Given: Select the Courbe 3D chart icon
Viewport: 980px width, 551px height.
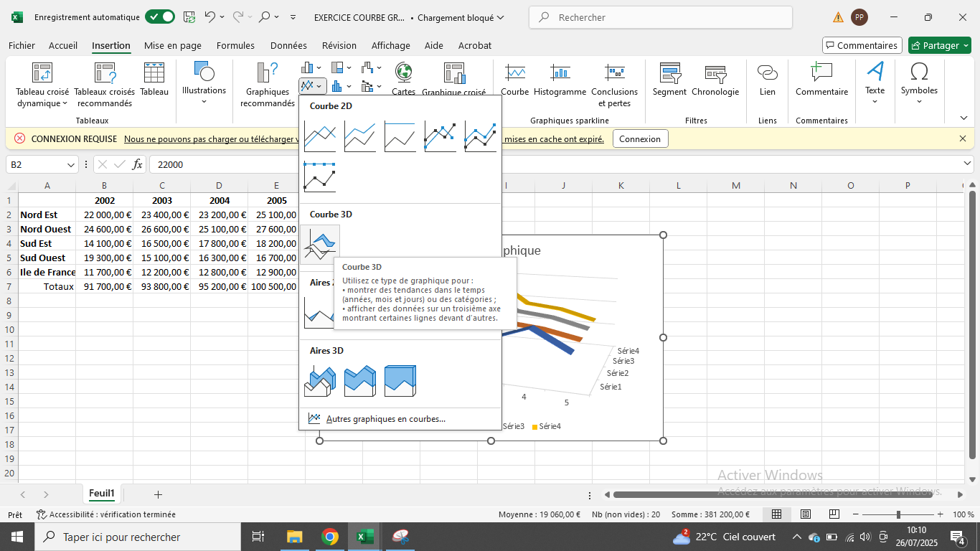Looking at the screenshot, I should pyautogui.click(x=320, y=244).
